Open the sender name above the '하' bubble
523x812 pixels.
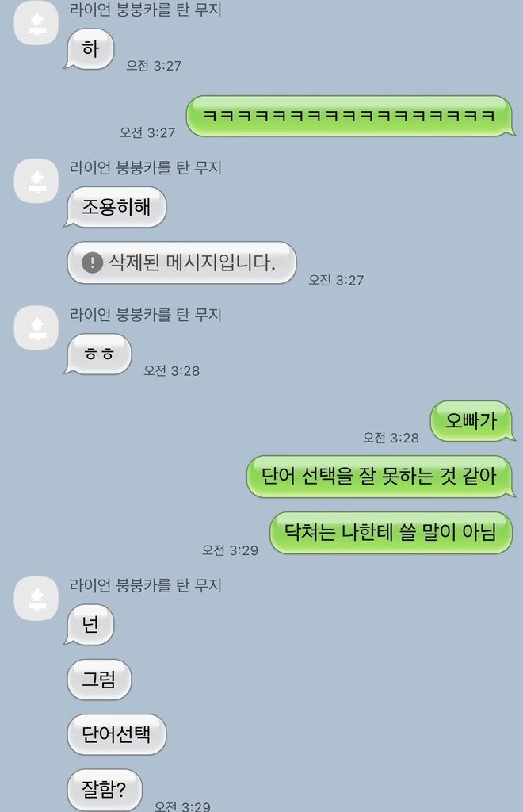click(x=145, y=10)
